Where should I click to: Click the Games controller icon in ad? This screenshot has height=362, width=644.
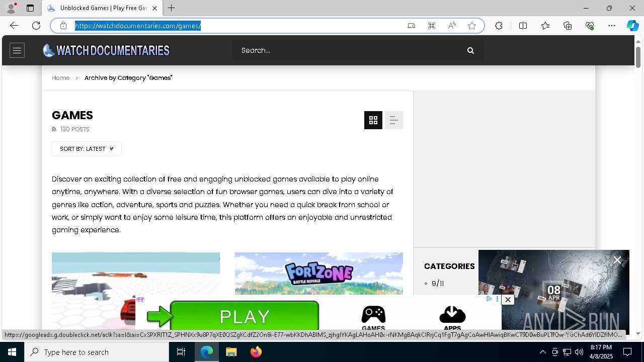(x=373, y=315)
